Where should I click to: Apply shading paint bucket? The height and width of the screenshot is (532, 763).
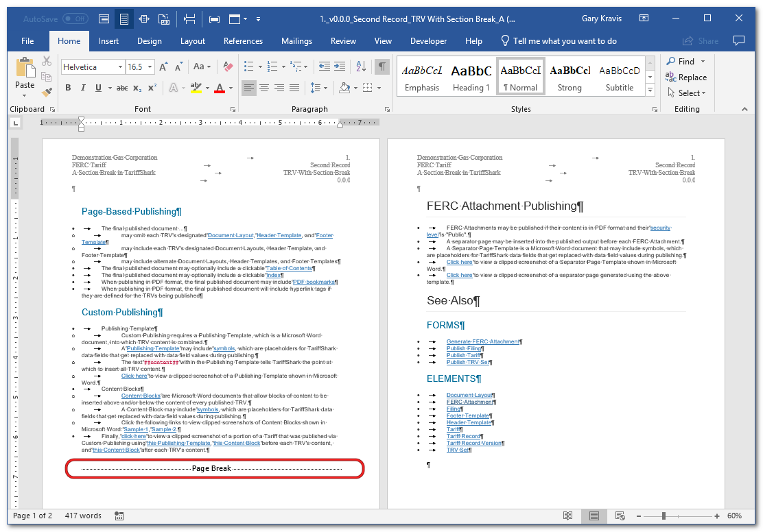point(345,88)
